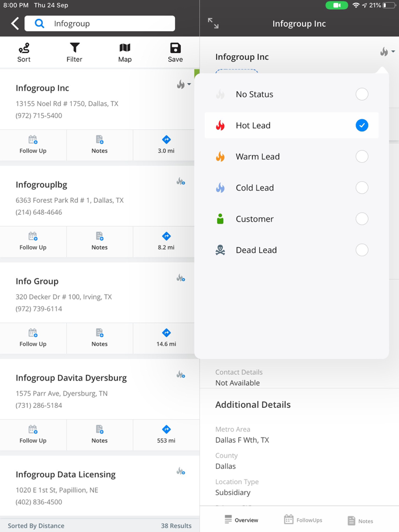Select the Warm Lead radio button

361,156
